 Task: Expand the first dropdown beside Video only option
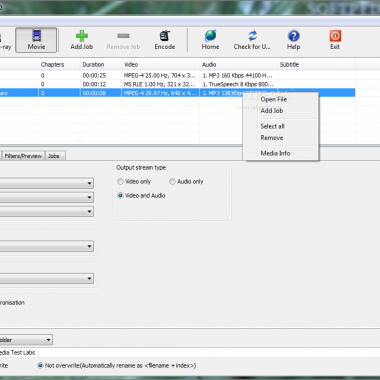click(89, 183)
